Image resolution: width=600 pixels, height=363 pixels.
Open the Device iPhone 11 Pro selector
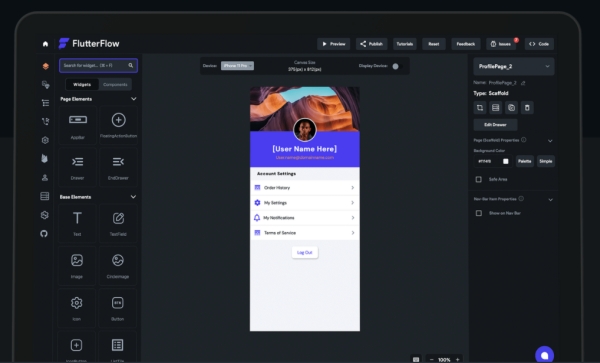coord(237,66)
